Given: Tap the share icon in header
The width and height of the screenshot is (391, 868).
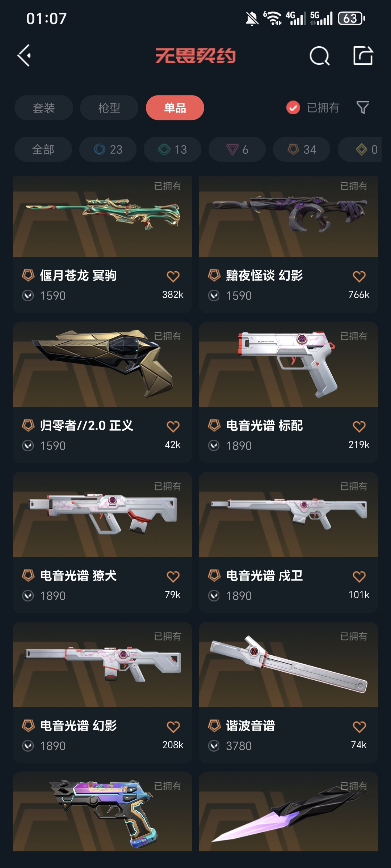Looking at the screenshot, I should click(x=363, y=55).
